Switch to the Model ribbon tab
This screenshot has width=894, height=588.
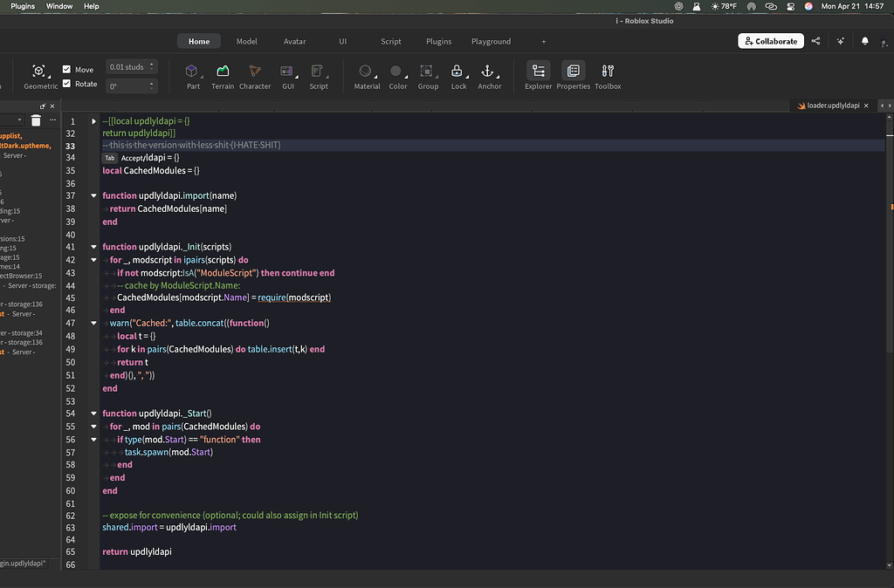246,41
